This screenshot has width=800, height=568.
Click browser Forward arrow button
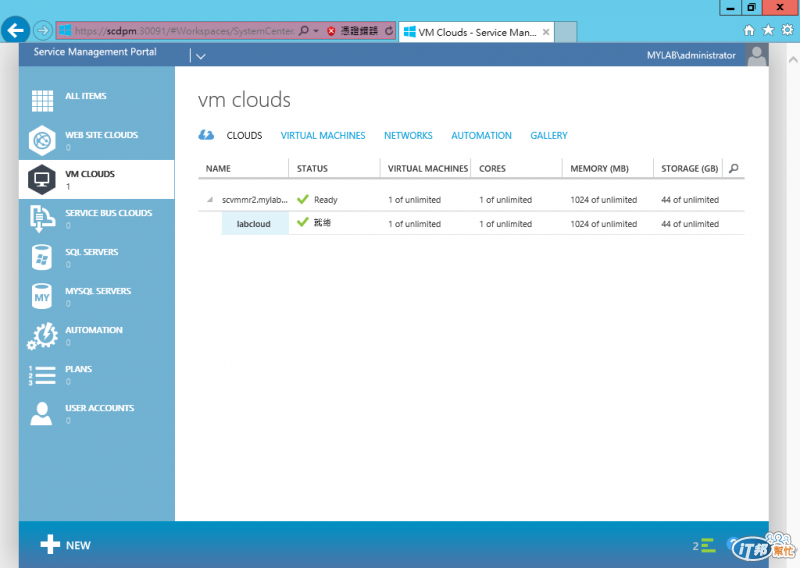coord(43,31)
